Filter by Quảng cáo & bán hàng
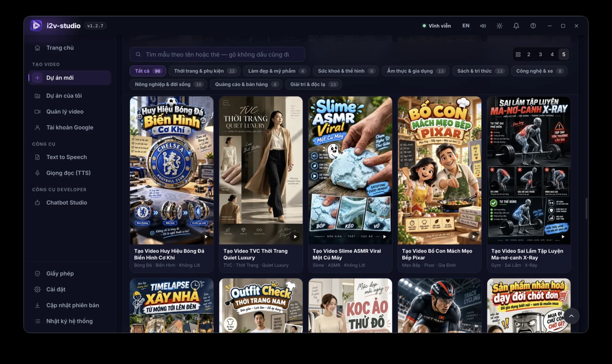The height and width of the screenshot is (364, 612). (247, 84)
